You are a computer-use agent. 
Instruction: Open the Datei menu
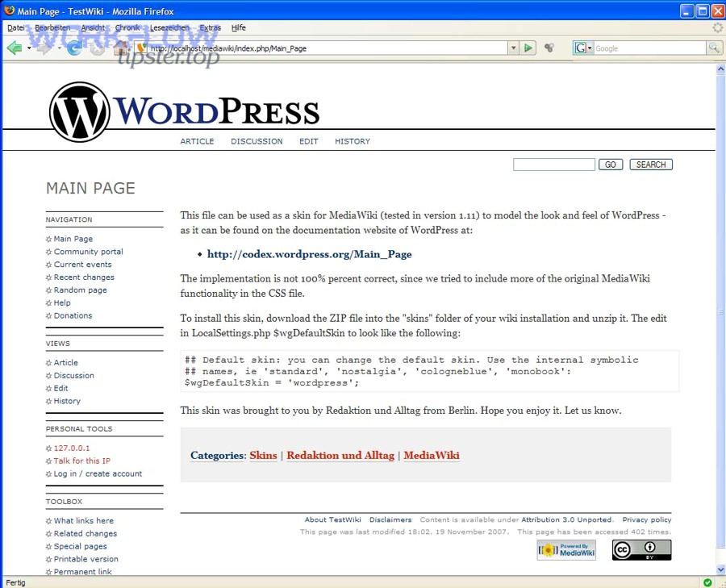coord(16,27)
